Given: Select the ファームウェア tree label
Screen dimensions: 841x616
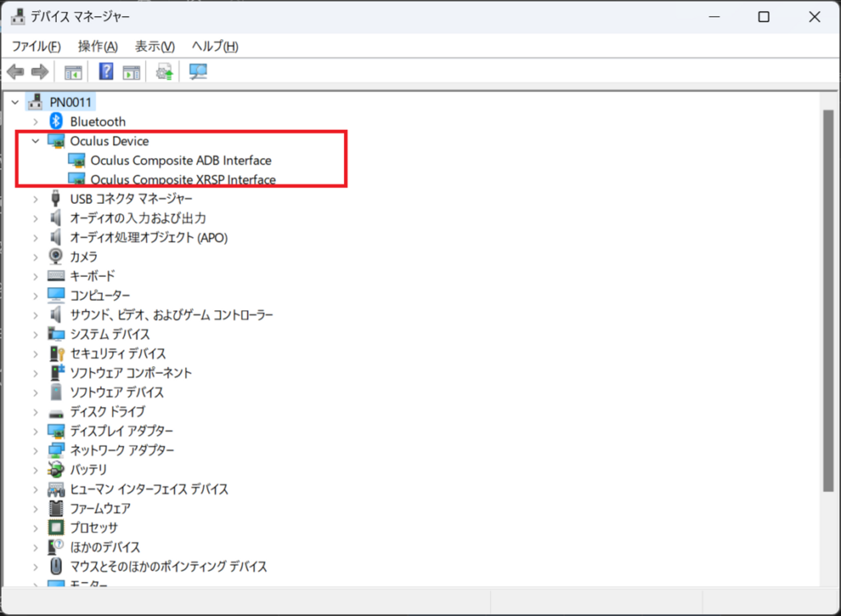Looking at the screenshot, I should coord(100,508).
